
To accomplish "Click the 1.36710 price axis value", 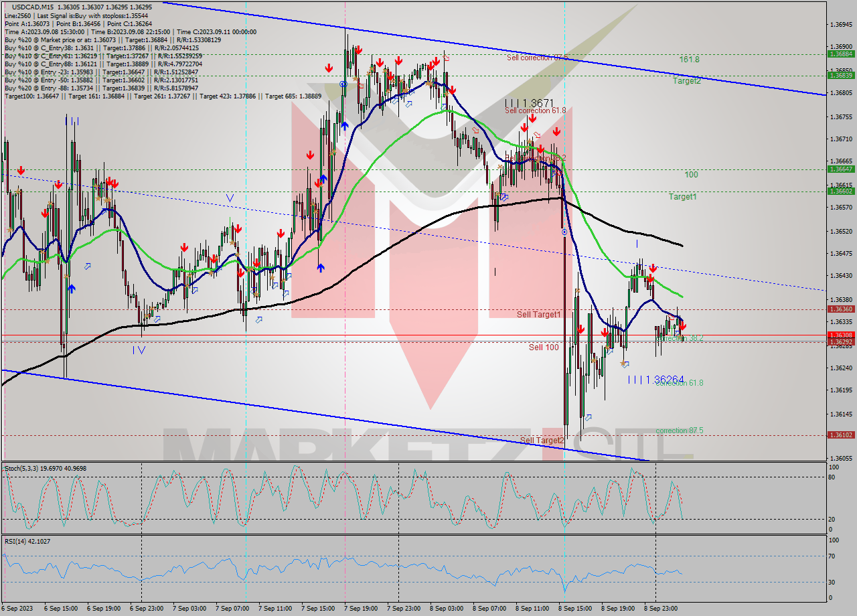I will click(840, 139).
